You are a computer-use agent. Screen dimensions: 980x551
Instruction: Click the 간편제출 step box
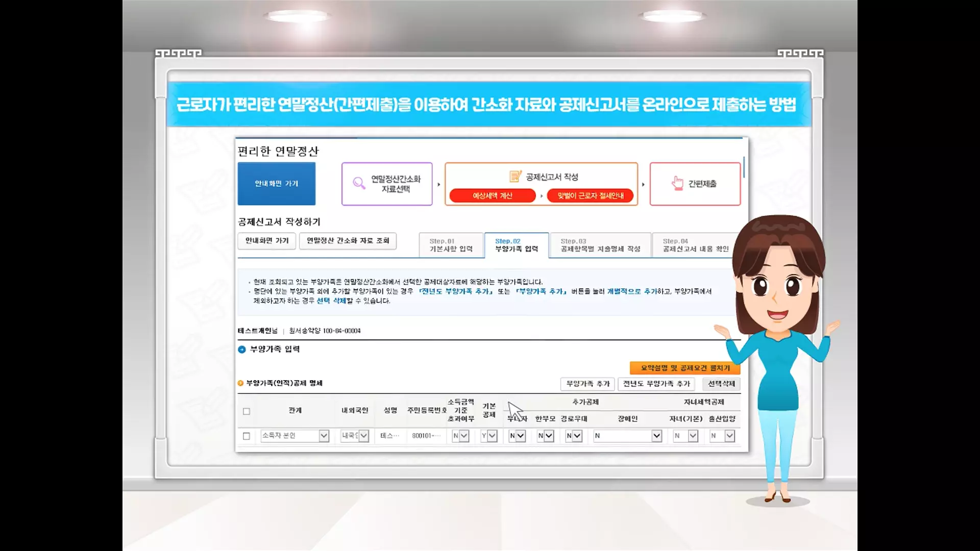[x=695, y=184]
